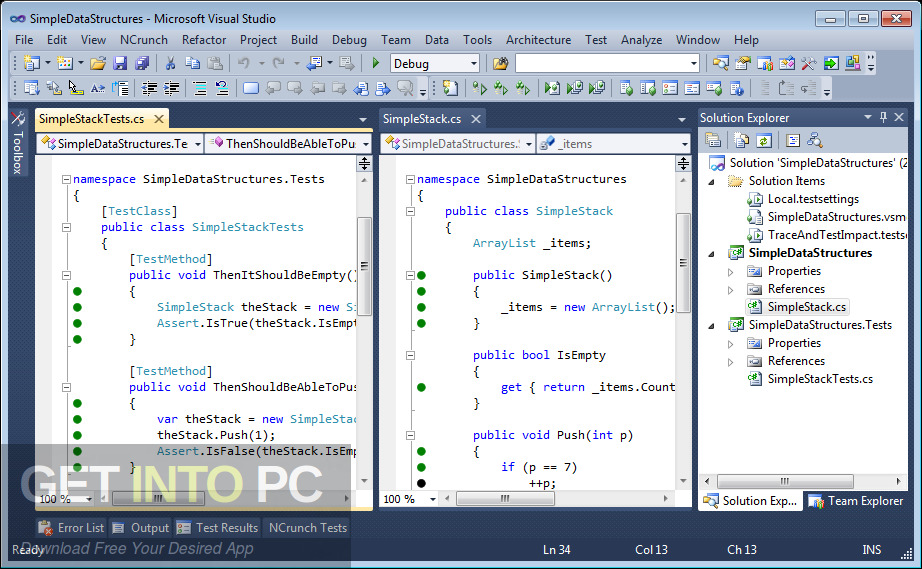Open the _items member dropdown

[x=684, y=144]
